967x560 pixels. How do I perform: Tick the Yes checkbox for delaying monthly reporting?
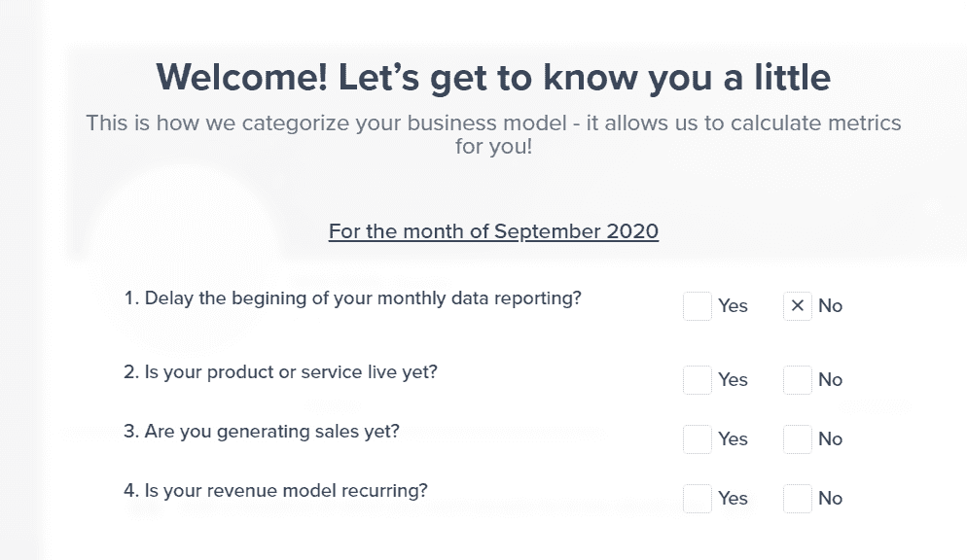[698, 306]
